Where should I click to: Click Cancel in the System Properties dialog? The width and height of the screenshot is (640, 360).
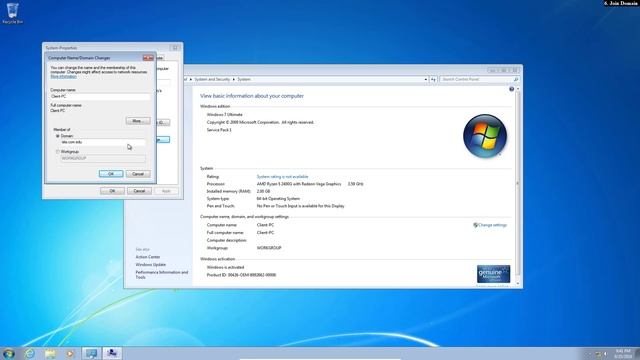point(139,191)
